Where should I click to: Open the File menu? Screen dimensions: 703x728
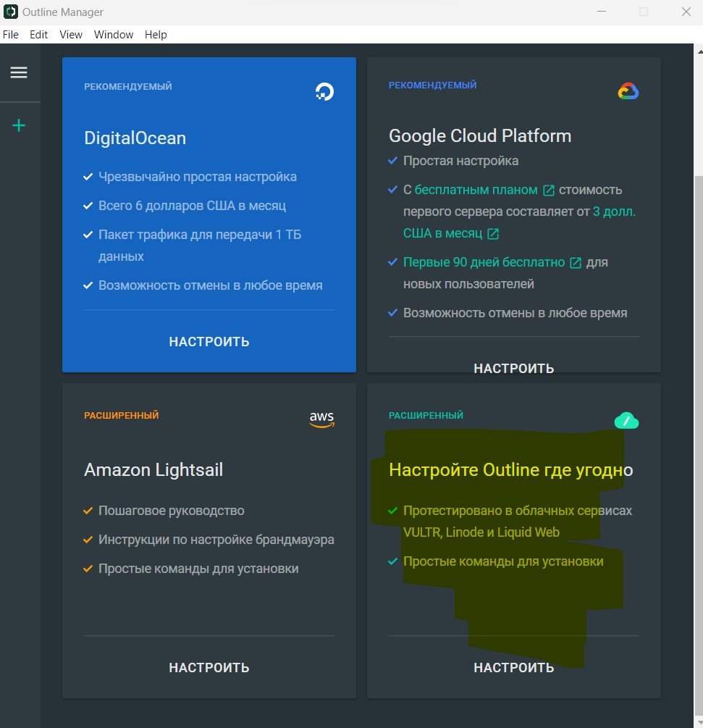[x=11, y=35]
